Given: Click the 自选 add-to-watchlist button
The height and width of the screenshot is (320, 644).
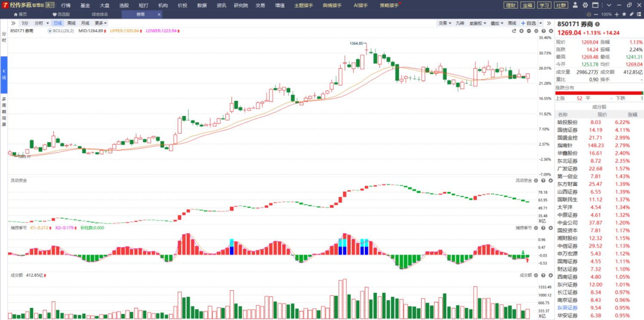Looking at the screenshot, I should [x=529, y=23].
